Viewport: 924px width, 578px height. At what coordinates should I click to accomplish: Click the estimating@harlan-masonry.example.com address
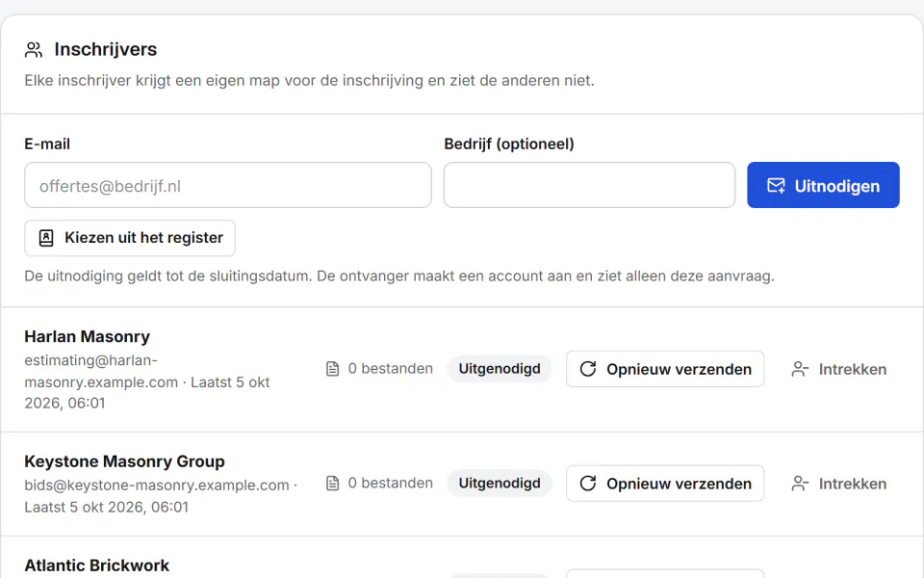click(101, 371)
